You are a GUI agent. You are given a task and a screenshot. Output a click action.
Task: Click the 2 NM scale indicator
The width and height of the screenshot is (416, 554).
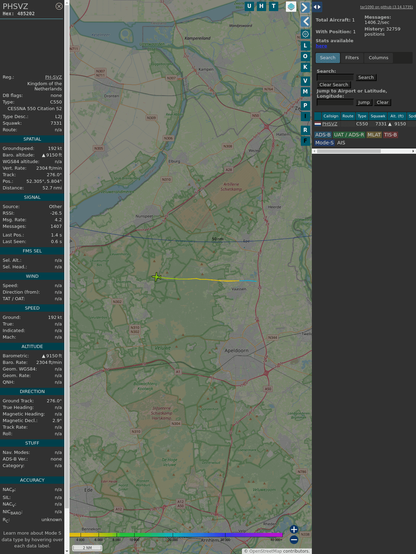(x=87, y=548)
